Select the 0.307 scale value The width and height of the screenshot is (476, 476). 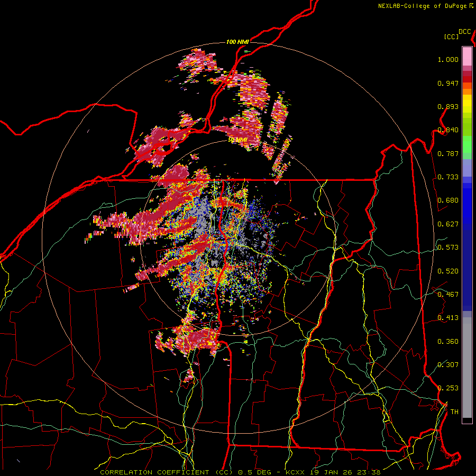click(x=448, y=365)
